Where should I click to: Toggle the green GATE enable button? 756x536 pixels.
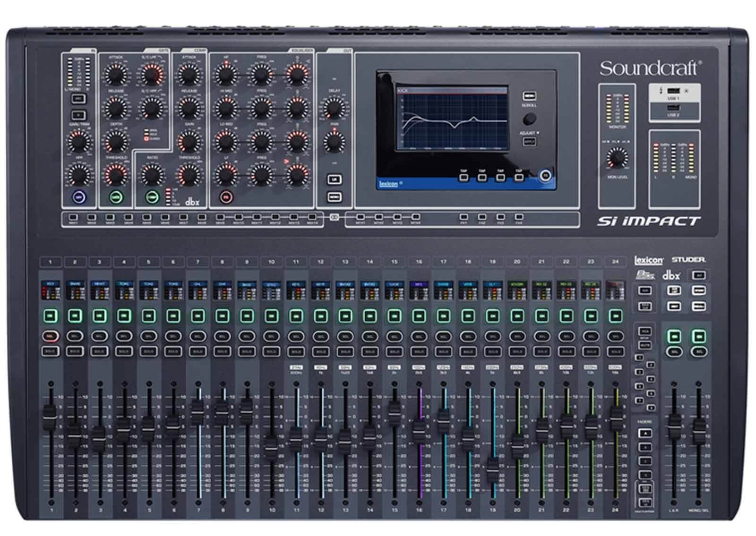point(116,197)
